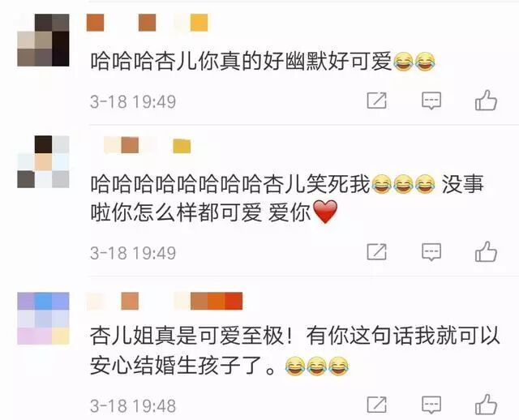Tap the comment ending with 爱你 heart
519x420 pixels.
tap(287, 198)
